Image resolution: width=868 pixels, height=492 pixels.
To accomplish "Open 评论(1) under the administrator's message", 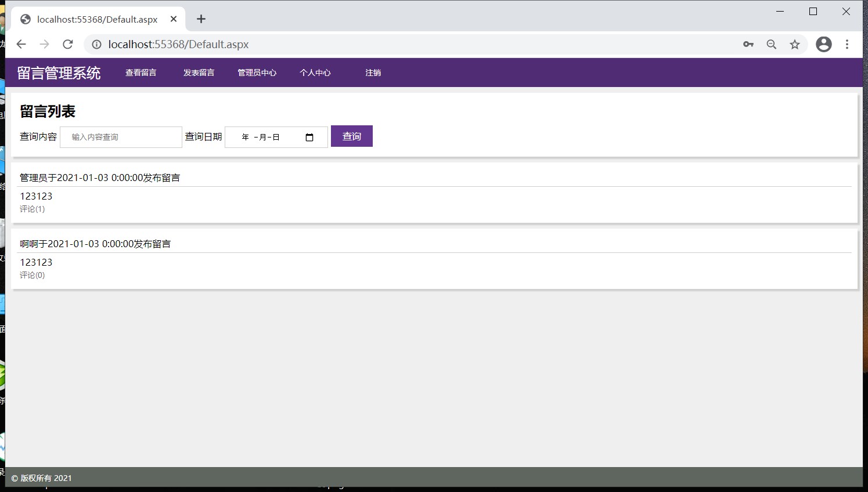I will point(33,209).
